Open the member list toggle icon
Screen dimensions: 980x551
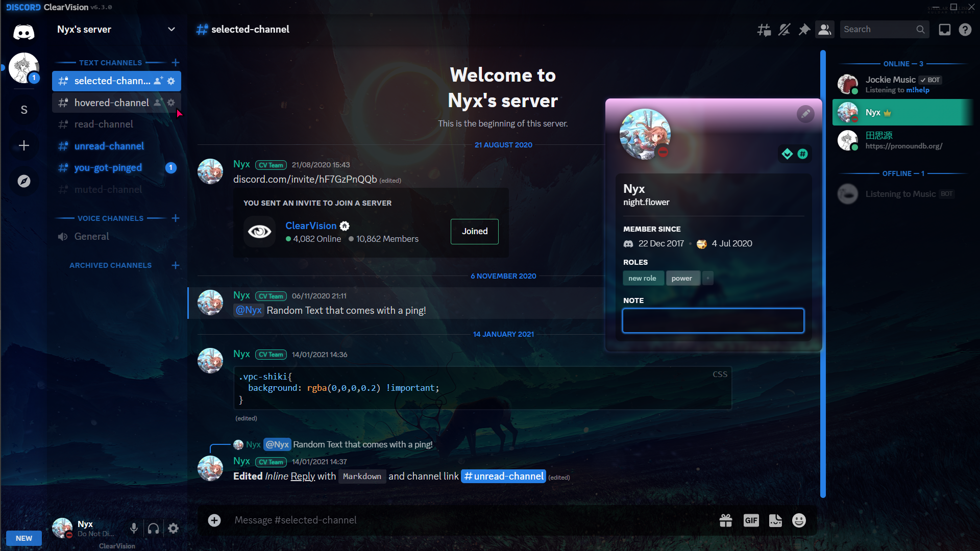pyautogui.click(x=824, y=29)
